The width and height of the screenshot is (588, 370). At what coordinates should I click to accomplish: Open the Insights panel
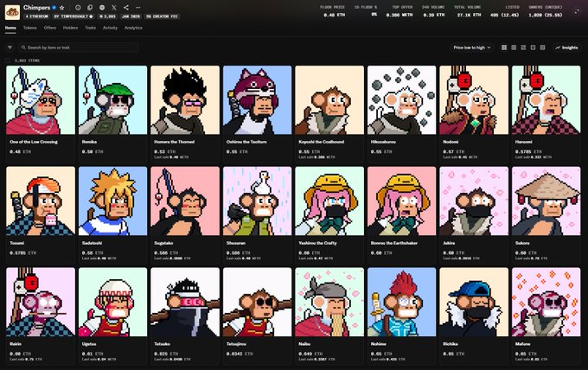[566, 48]
